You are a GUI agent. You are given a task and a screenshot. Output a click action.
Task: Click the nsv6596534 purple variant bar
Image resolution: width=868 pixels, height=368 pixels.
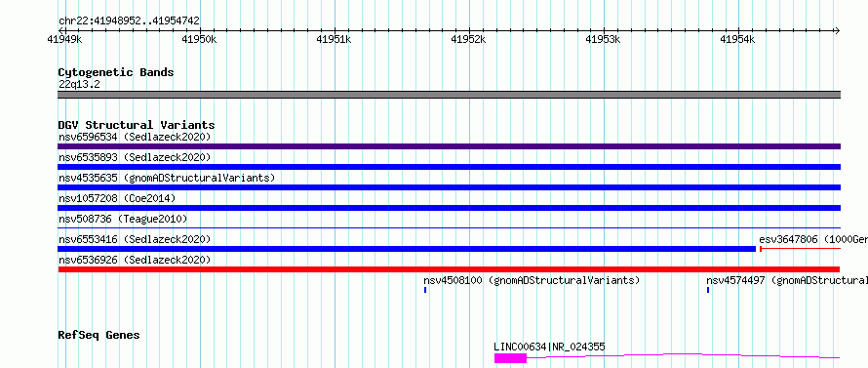[449, 146]
